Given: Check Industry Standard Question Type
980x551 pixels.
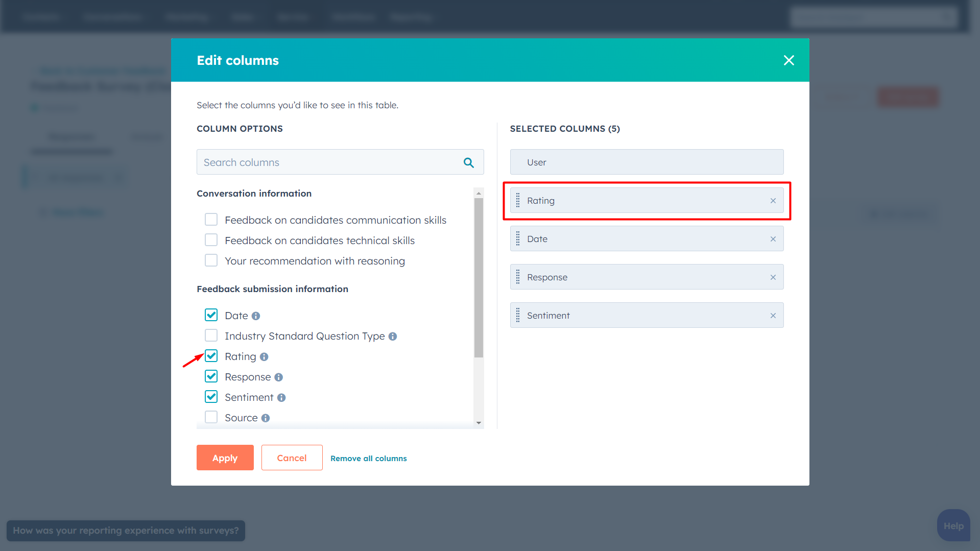Looking at the screenshot, I should tap(211, 336).
